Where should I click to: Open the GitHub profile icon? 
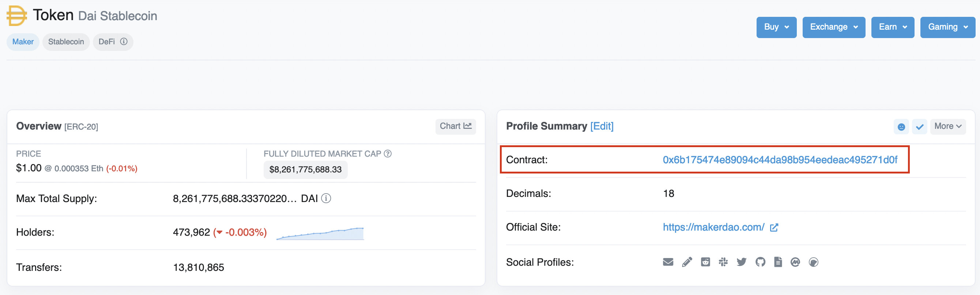tap(760, 262)
